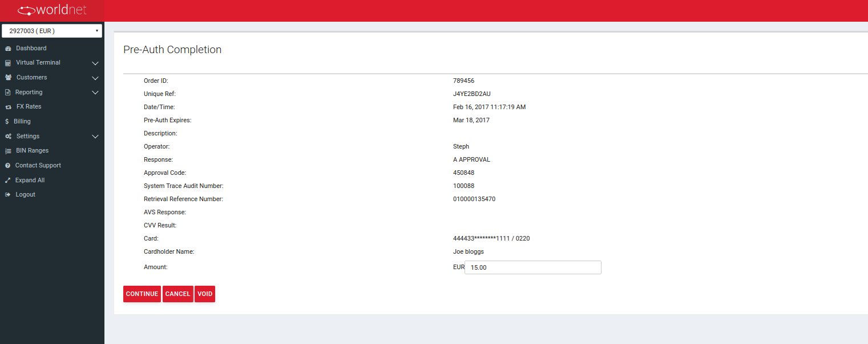Click the Logout exit icon

(x=8, y=195)
